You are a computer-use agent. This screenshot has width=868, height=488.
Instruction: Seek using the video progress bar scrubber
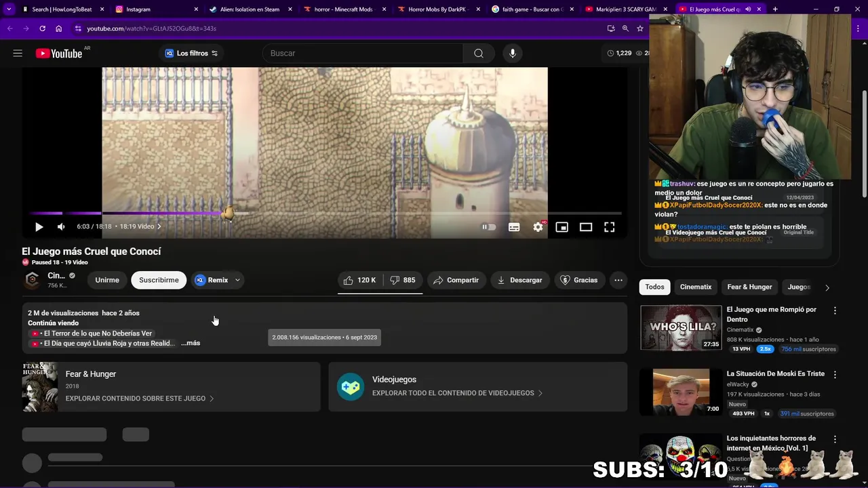click(229, 213)
